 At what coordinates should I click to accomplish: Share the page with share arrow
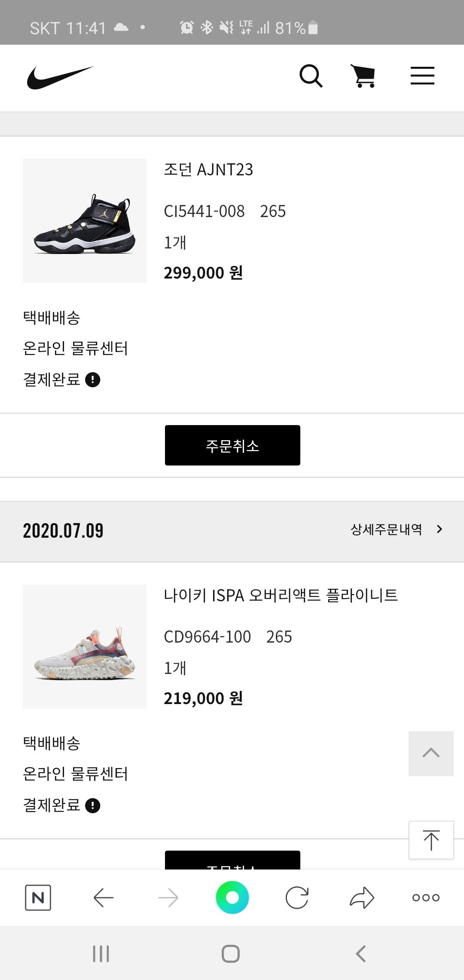[x=362, y=897]
